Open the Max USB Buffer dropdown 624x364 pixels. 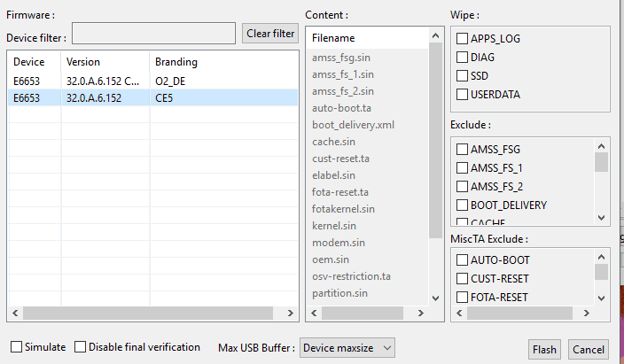tap(347, 348)
